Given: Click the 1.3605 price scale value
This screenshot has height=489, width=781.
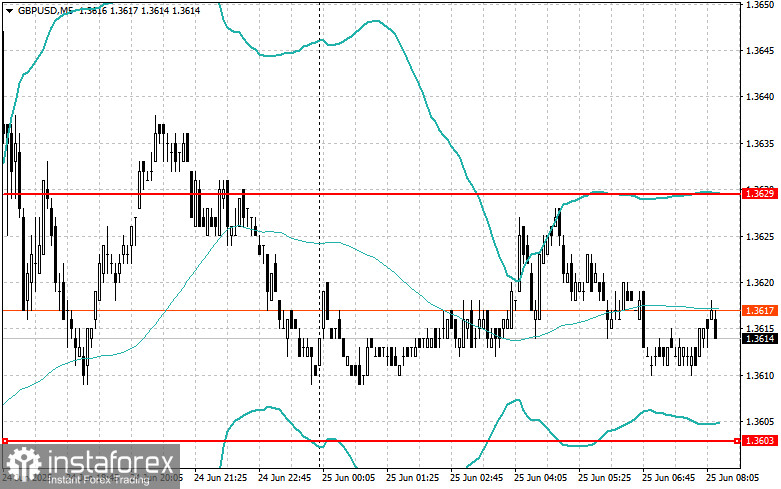Looking at the screenshot, I should [x=760, y=422].
